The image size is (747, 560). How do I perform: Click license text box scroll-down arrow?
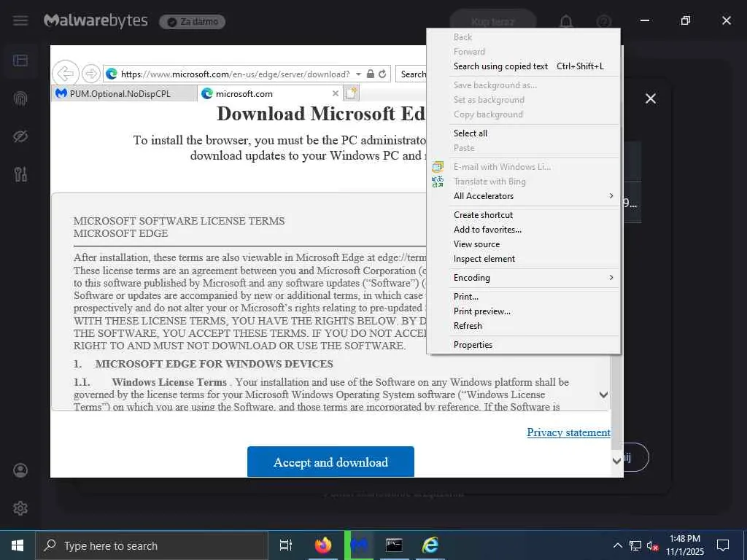pyautogui.click(x=603, y=394)
